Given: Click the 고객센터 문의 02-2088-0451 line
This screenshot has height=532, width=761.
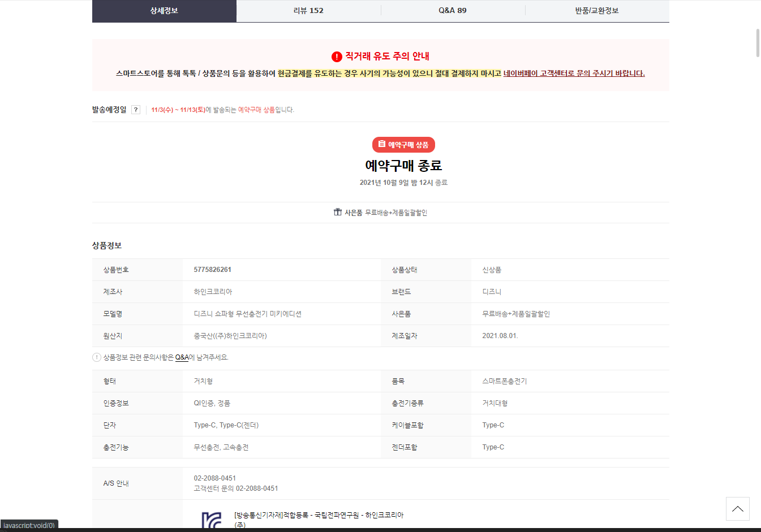Looking at the screenshot, I should pyautogui.click(x=235, y=488).
